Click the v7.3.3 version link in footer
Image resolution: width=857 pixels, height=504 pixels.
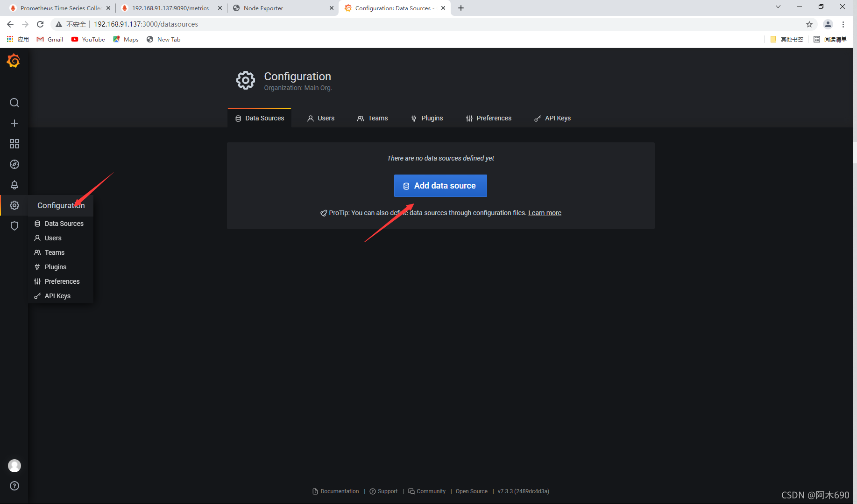click(523, 491)
